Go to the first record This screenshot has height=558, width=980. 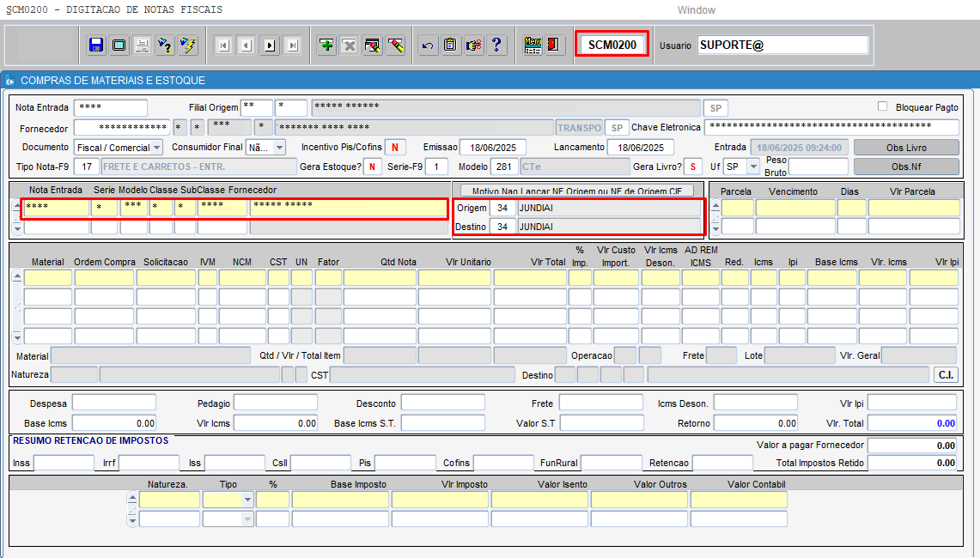click(223, 45)
